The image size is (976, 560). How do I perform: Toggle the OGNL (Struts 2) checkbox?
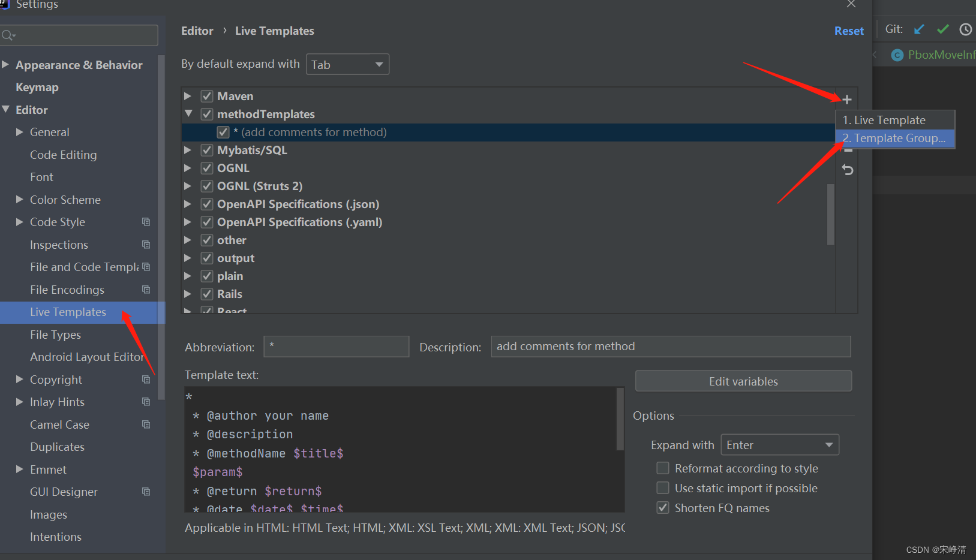207,186
